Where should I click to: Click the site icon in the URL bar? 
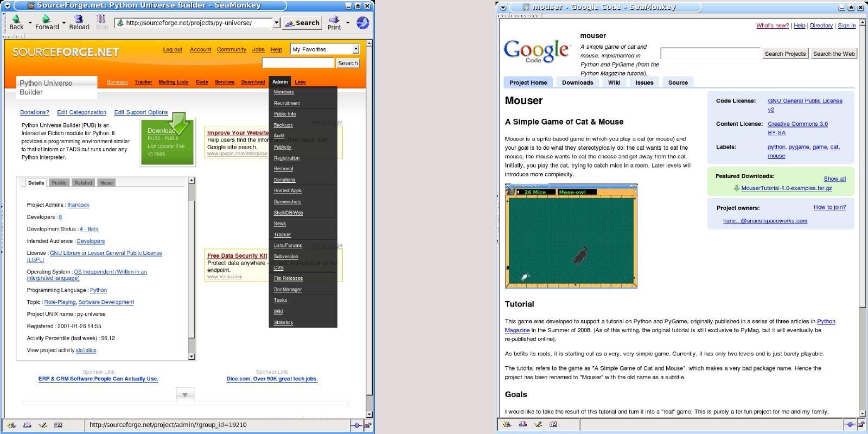click(120, 23)
